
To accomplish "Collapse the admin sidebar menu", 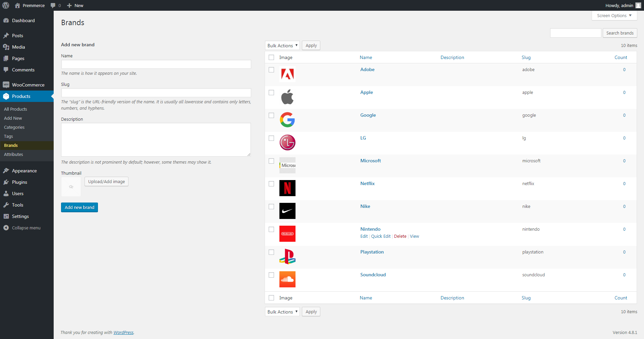I will (x=27, y=228).
